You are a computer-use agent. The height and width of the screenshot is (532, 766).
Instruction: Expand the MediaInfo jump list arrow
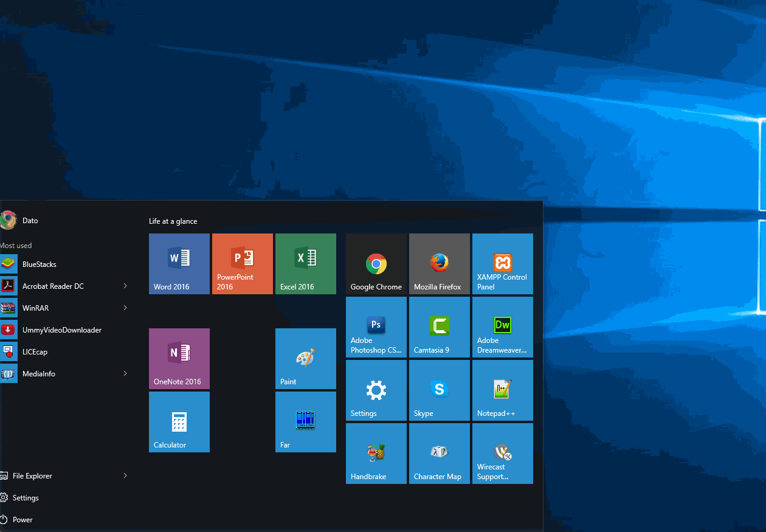coord(125,374)
